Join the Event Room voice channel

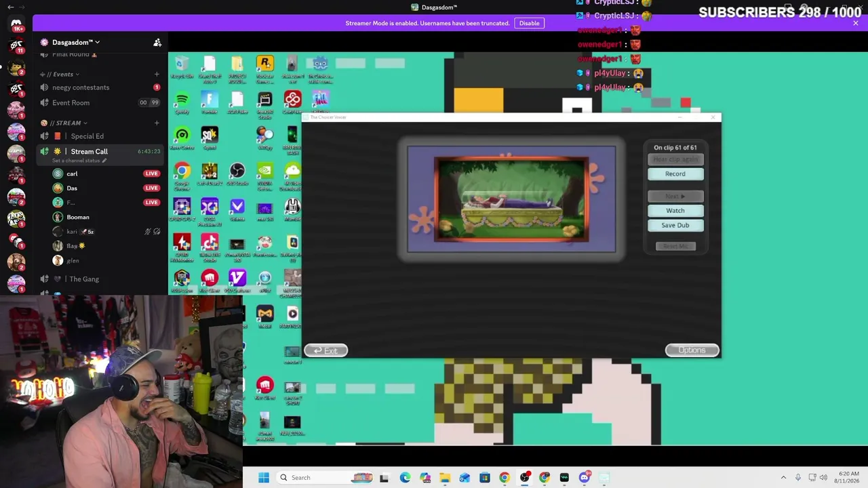100,103
